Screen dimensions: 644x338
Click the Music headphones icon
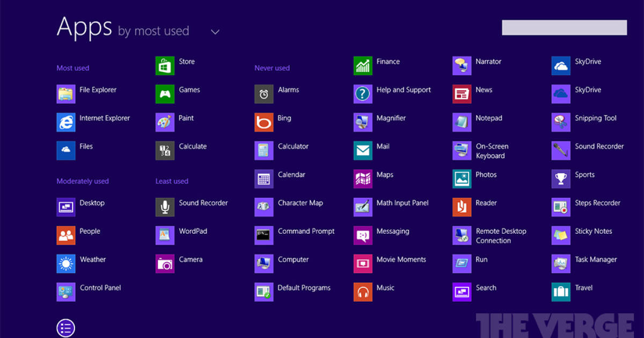[x=363, y=292]
